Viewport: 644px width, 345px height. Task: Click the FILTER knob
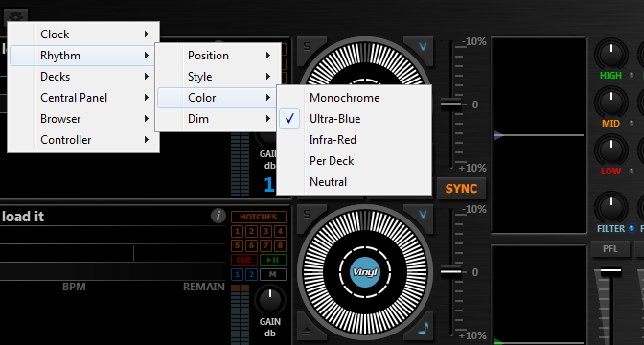click(x=611, y=207)
